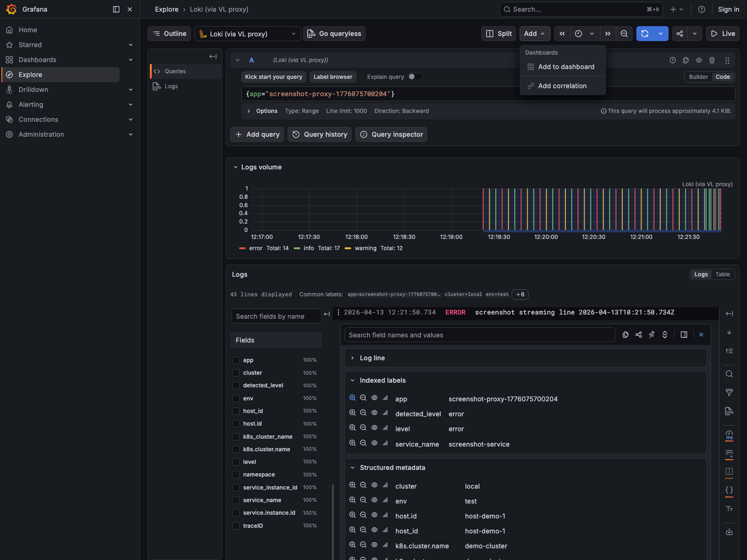747x560 pixels.
Task: Expand the Log line section
Action: 352,358
